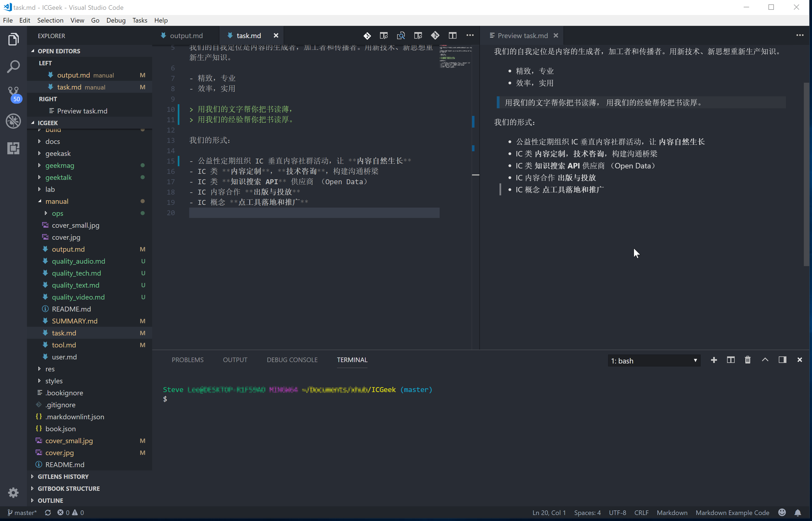Open Source Control view with 50 badge
Viewport: 812px width, 521px height.
14,94
